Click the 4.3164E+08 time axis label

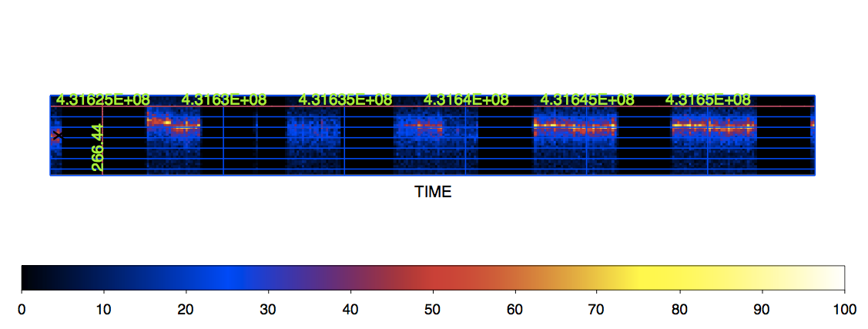[466, 99]
